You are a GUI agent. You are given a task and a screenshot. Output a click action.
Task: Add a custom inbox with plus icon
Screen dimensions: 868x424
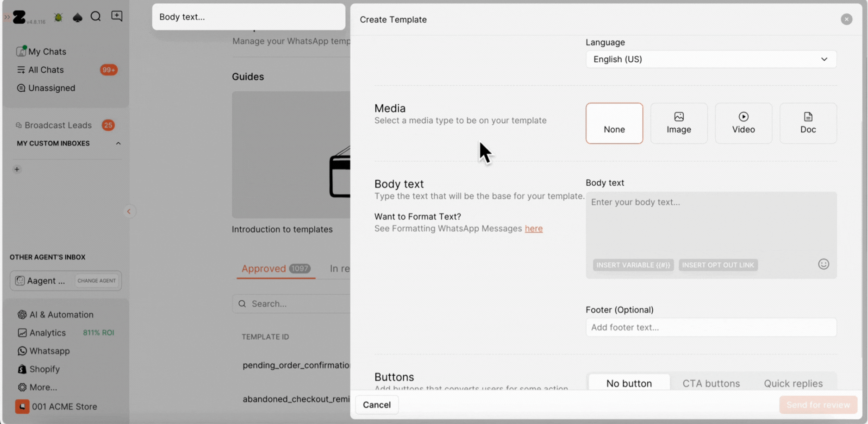[x=17, y=169]
